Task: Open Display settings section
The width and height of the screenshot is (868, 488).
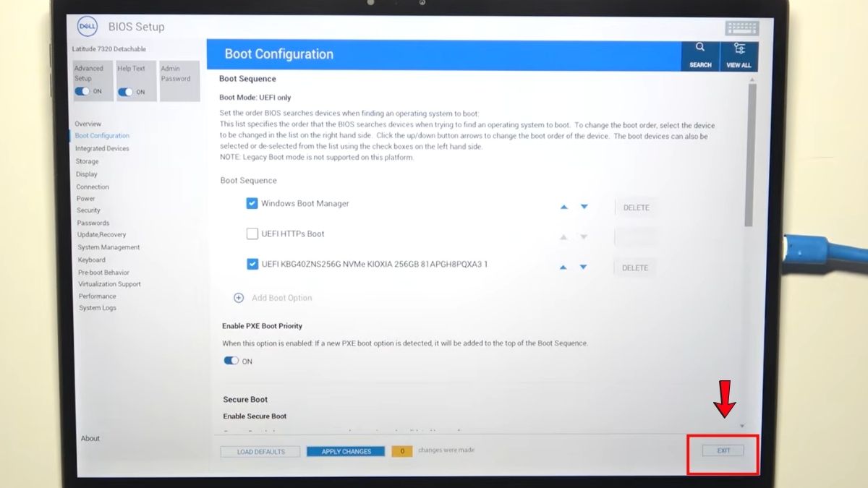Action: pyautogui.click(x=87, y=174)
